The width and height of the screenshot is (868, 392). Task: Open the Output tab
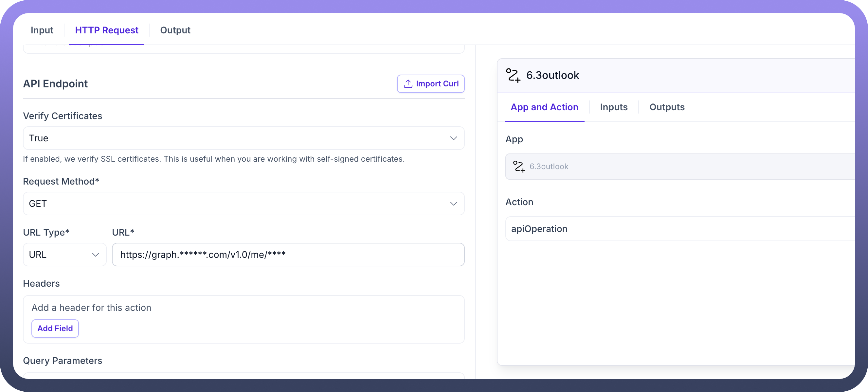coord(175,30)
